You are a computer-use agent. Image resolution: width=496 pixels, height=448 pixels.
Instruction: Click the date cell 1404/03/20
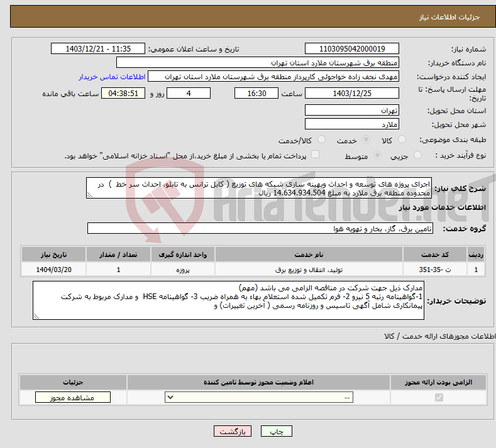click(x=54, y=270)
